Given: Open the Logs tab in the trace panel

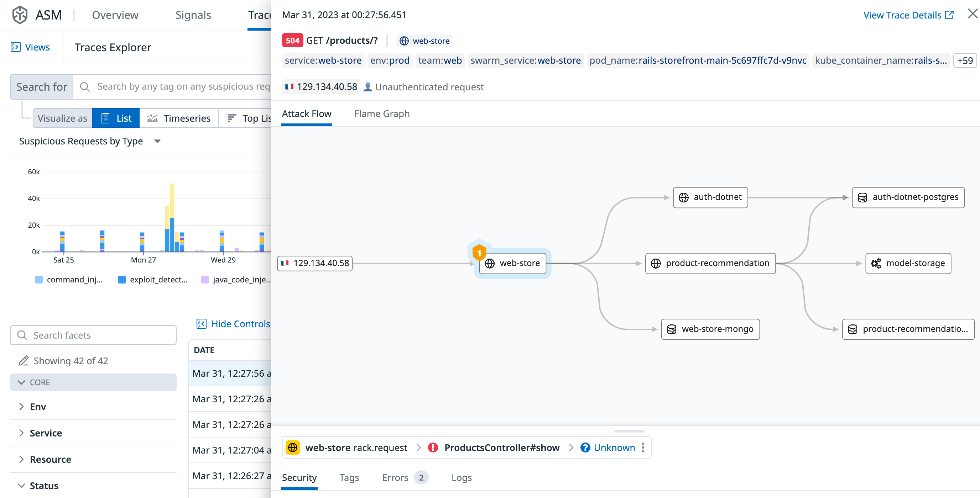Looking at the screenshot, I should click(462, 477).
